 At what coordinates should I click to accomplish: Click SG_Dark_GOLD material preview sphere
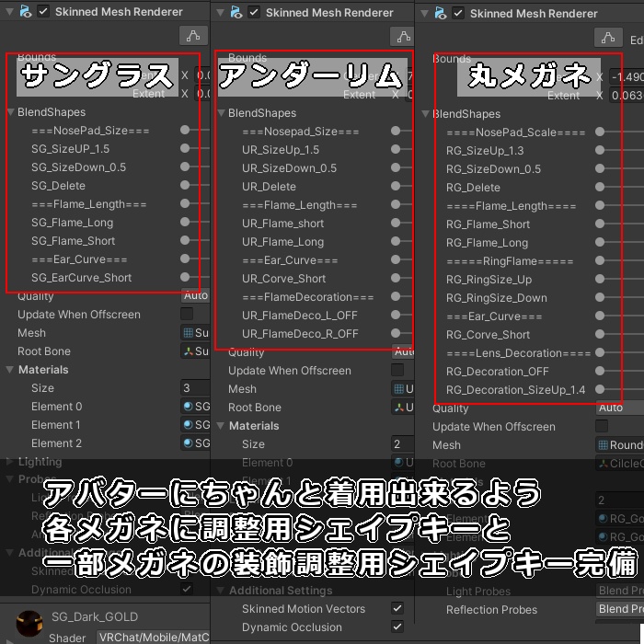(x=29, y=623)
